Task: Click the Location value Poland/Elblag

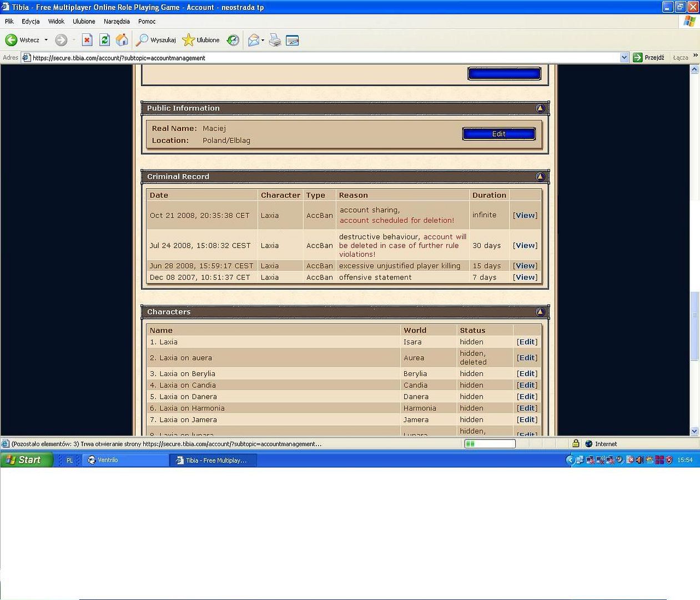Action: 226,141
